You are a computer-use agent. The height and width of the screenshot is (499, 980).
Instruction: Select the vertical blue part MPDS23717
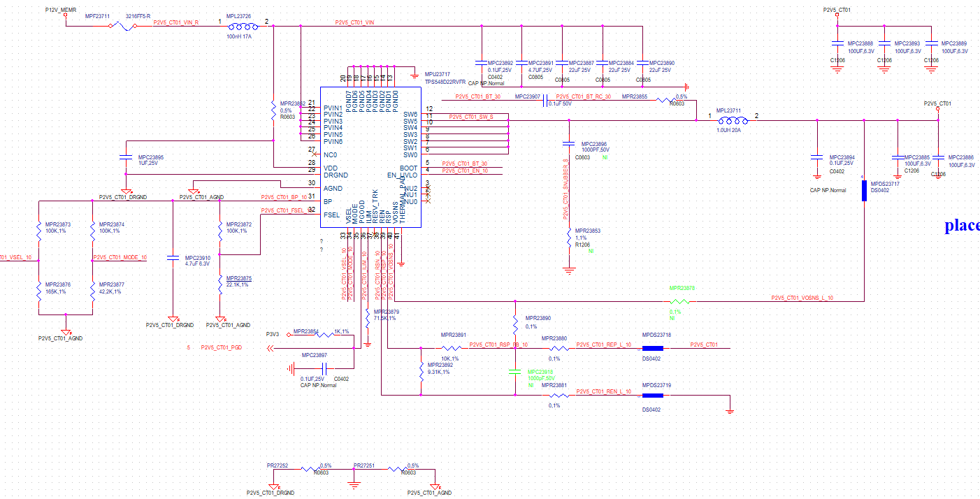click(864, 190)
